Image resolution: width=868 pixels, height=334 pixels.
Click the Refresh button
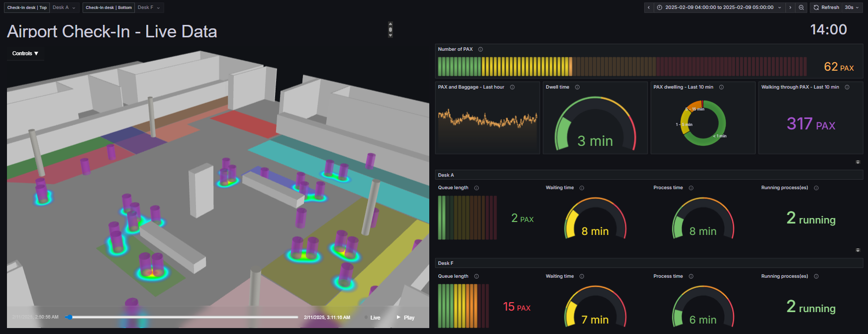826,7
